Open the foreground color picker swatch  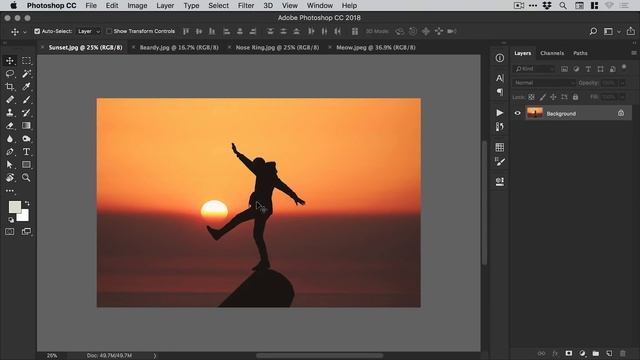pos(14,207)
